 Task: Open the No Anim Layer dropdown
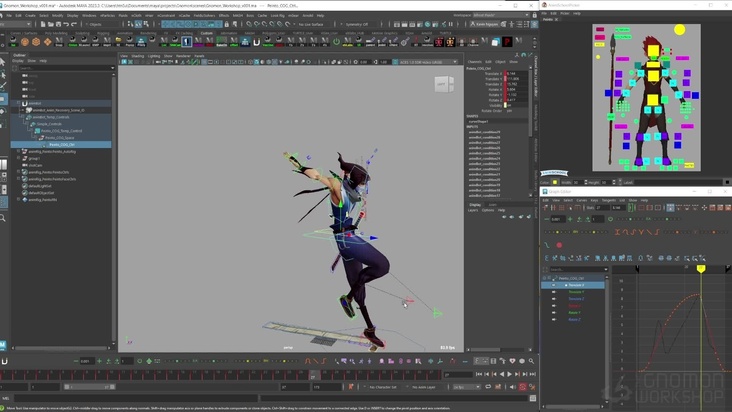point(426,387)
